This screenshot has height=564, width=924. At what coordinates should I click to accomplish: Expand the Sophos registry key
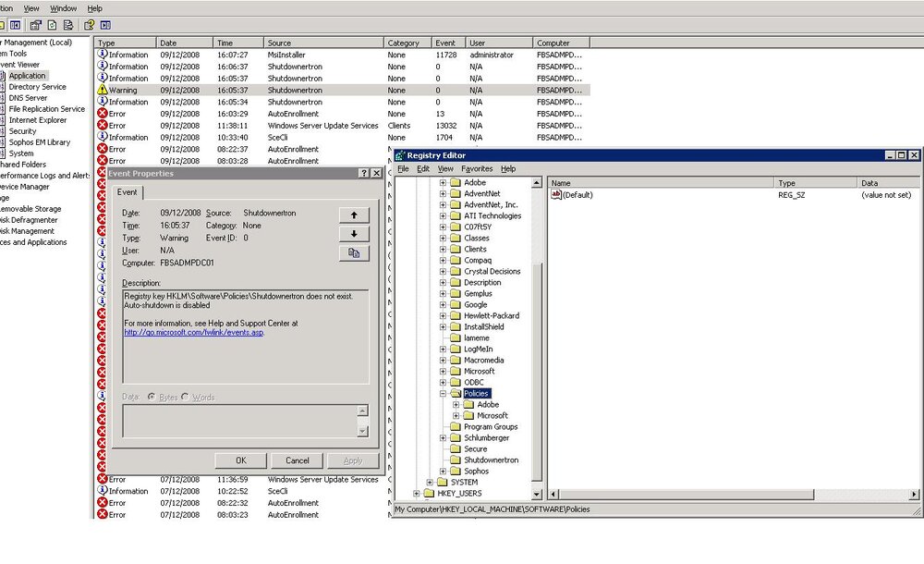coord(443,471)
